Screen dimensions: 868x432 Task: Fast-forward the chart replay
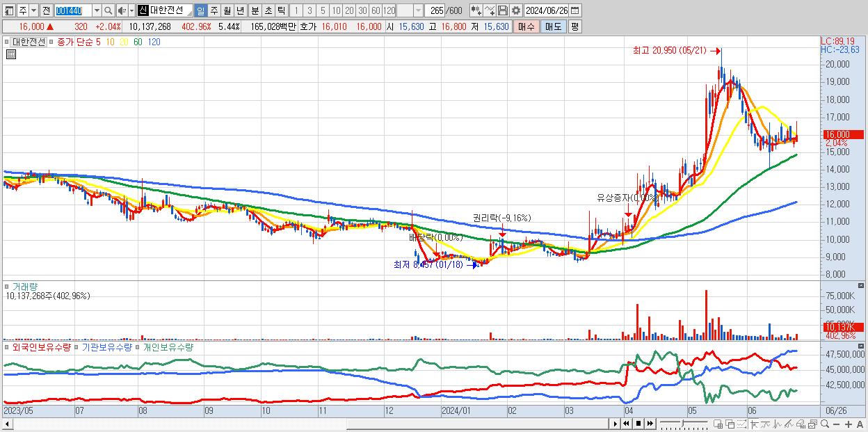click(650, 424)
